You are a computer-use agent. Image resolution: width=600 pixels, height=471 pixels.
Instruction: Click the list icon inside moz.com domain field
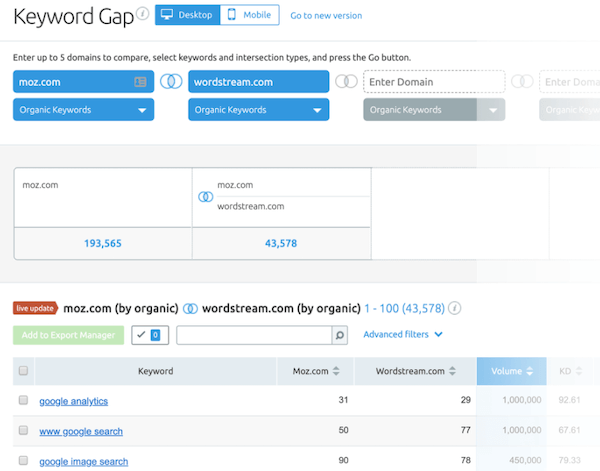pyautogui.click(x=141, y=82)
